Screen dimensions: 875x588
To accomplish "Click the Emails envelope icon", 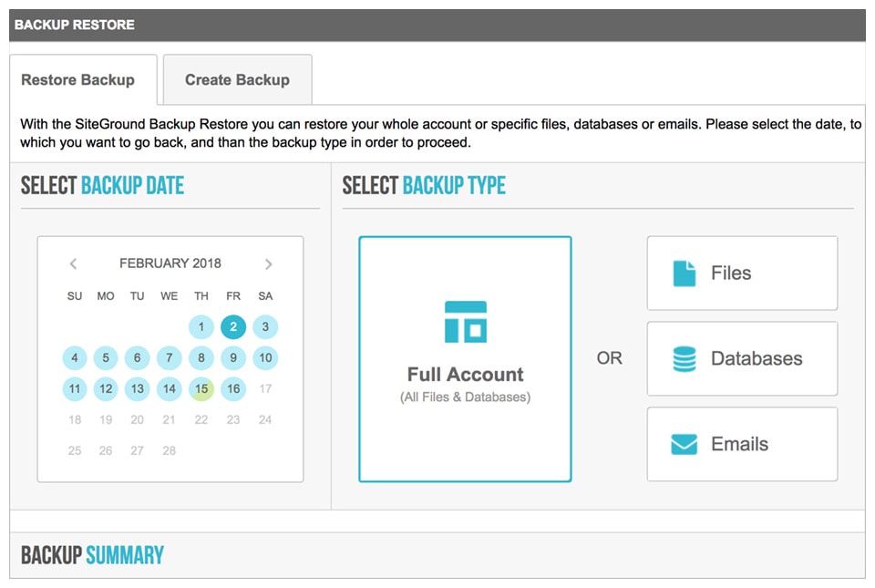I will click(685, 445).
